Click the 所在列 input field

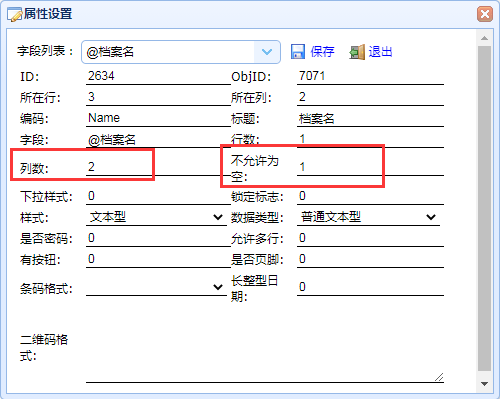click(370, 97)
